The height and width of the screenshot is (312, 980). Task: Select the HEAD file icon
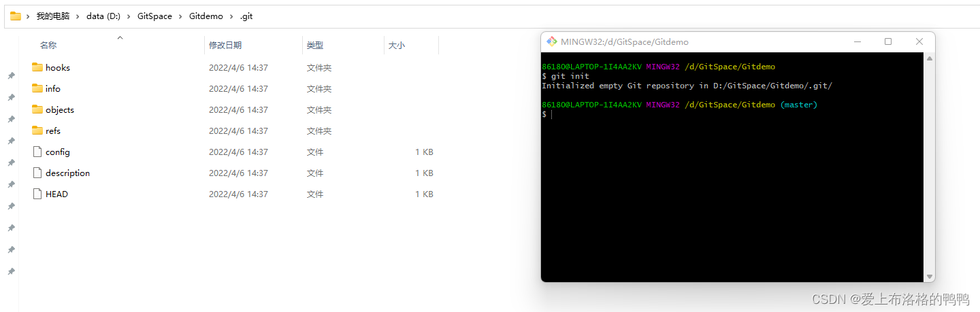[37, 194]
